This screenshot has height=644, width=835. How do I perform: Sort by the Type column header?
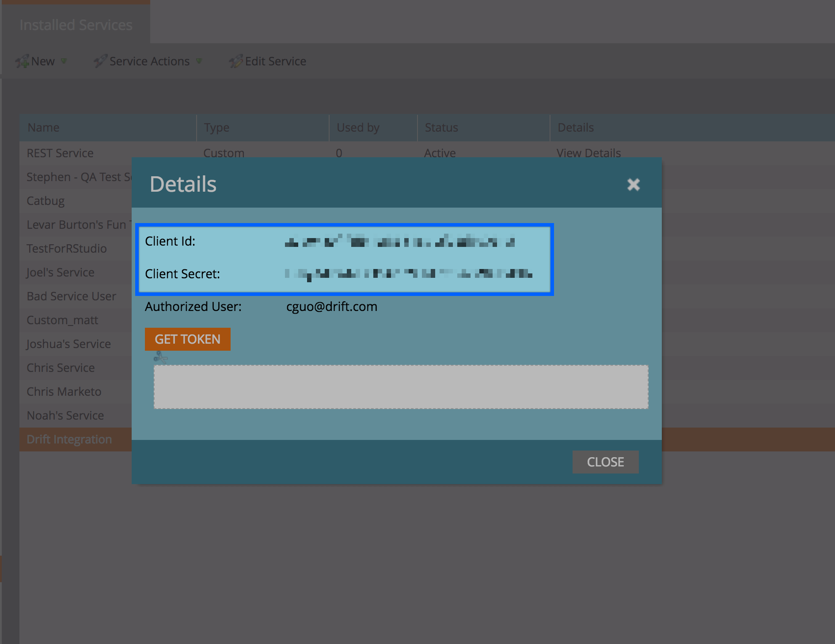[263, 128]
